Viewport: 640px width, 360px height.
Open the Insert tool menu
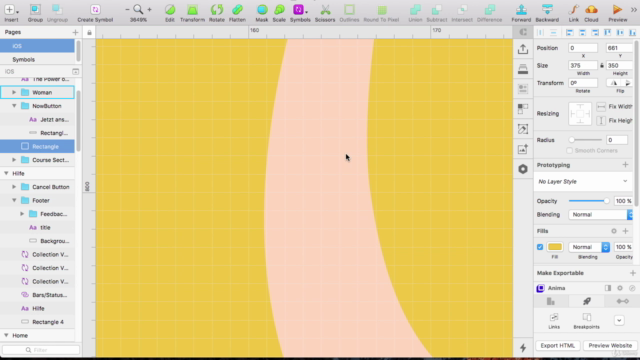pos(11,13)
